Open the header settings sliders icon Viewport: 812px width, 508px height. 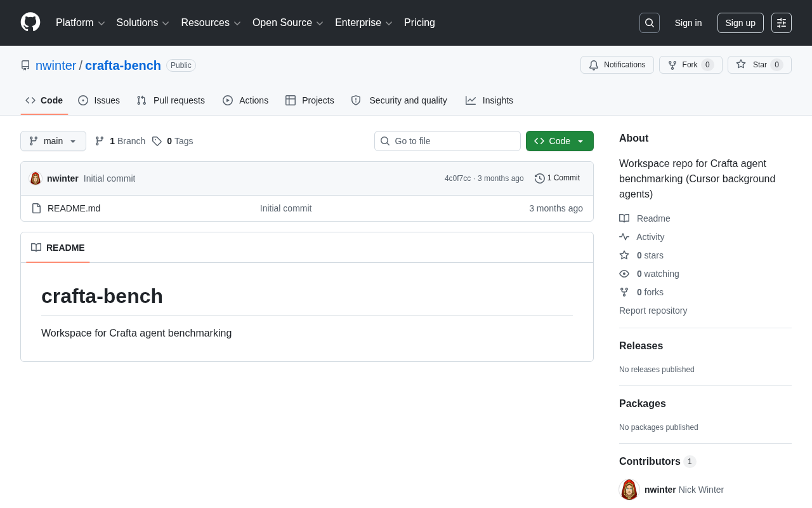(x=782, y=23)
